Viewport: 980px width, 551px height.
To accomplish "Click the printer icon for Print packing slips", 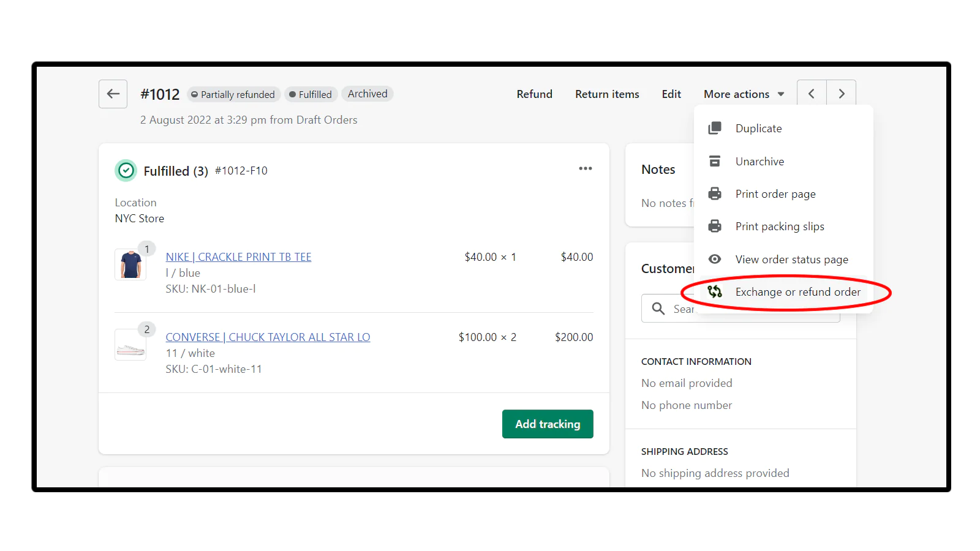I will (x=715, y=226).
